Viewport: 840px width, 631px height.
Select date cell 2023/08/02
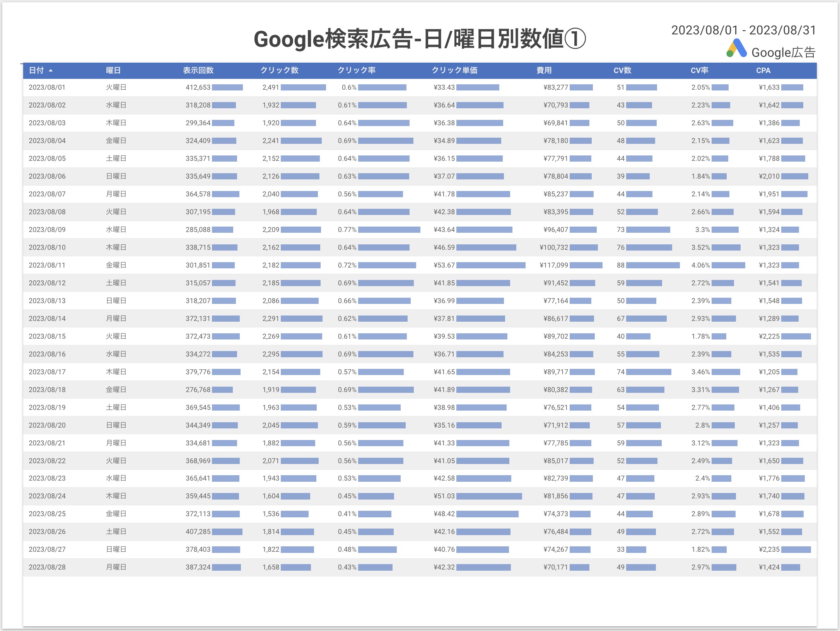(x=47, y=105)
